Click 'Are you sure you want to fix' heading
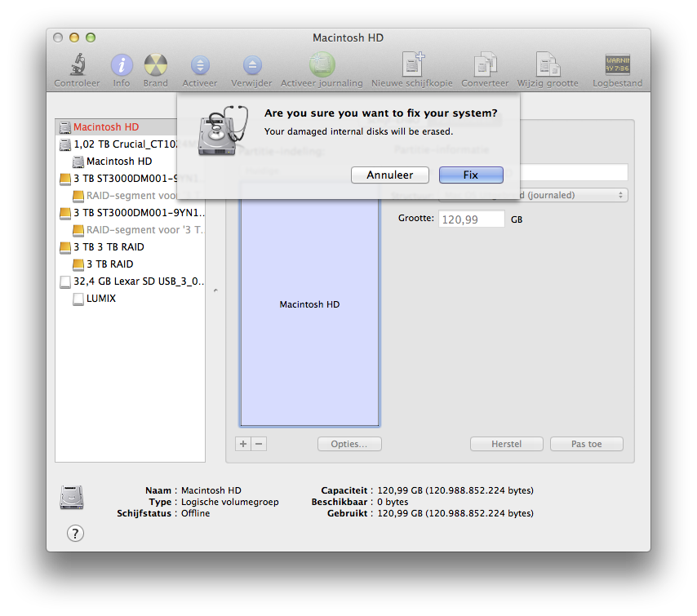This screenshot has width=697, height=616. 380,113
